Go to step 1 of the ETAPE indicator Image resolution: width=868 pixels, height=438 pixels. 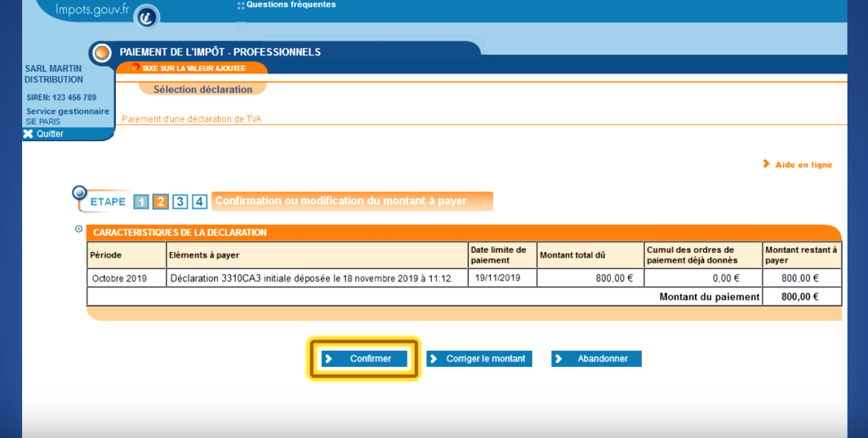pyautogui.click(x=140, y=202)
